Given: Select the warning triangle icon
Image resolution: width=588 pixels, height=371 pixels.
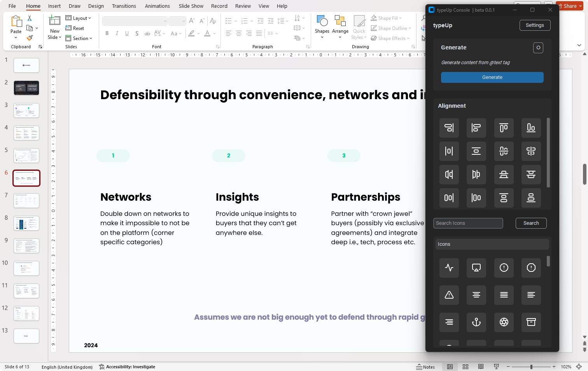Looking at the screenshot, I should tap(449, 295).
